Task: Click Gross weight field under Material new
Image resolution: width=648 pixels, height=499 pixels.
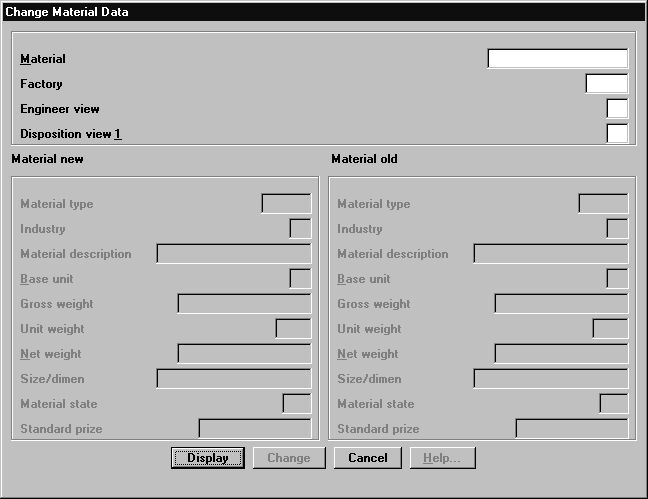Action: 244,304
